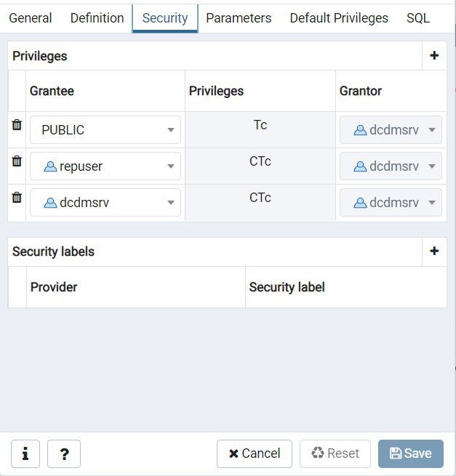Add a new privilege row
Viewport: 456px width, 476px height.
click(434, 55)
